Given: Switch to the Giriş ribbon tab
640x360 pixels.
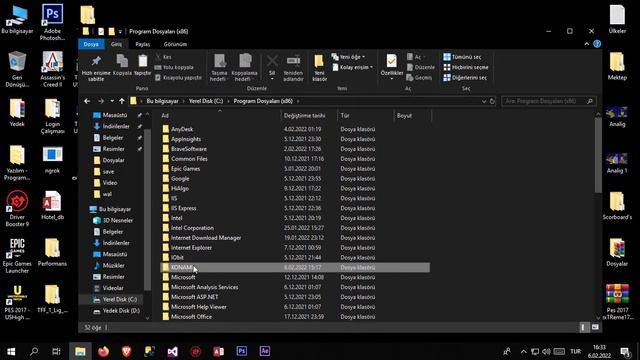Looking at the screenshot, I should pos(116,44).
